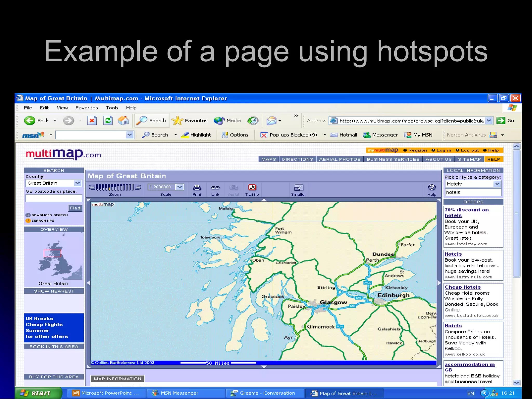This screenshot has width=532, height=399.
Task: Click the map Help question icon
Action: (431, 188)
